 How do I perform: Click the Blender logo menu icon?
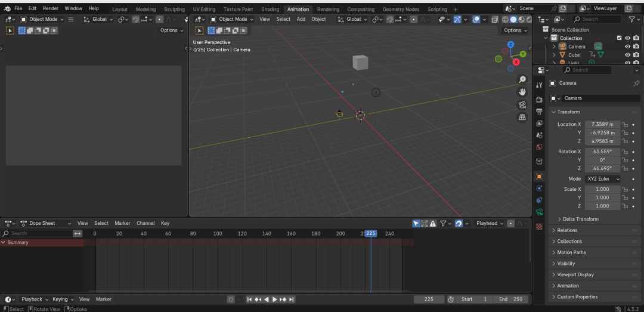pos(7,8)
